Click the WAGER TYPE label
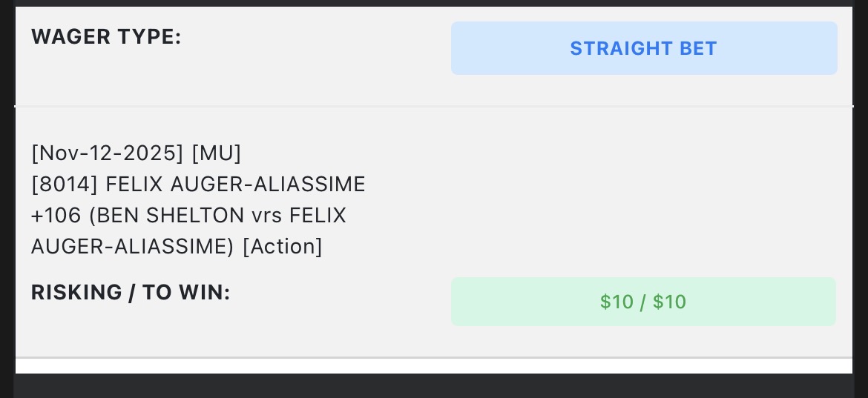The width and height of the screenshot is (868, 398). coord(106,37)
